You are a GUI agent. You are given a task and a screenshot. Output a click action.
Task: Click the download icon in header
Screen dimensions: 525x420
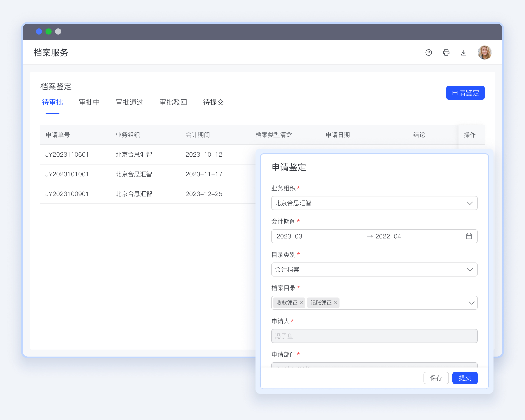click(464, 52)
